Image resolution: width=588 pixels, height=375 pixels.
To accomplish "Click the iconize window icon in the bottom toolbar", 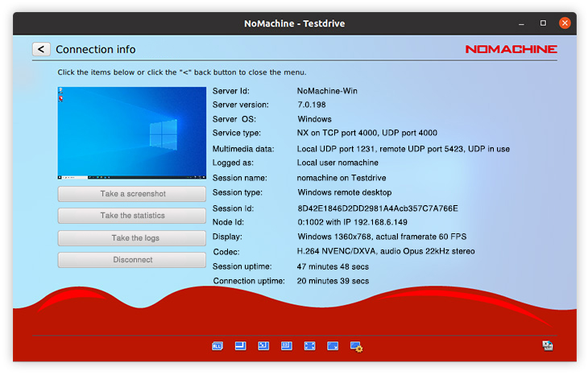I will [263, 346].
